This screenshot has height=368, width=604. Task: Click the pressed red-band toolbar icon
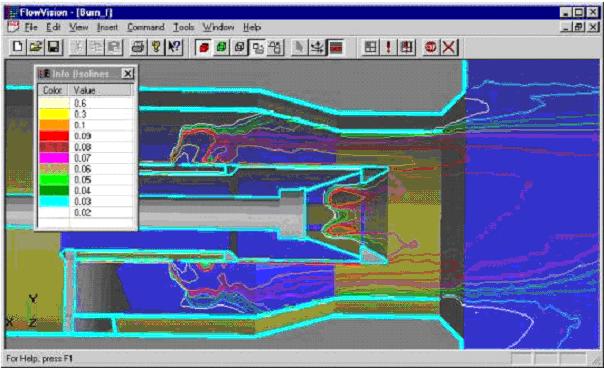(x=336, y=47)
